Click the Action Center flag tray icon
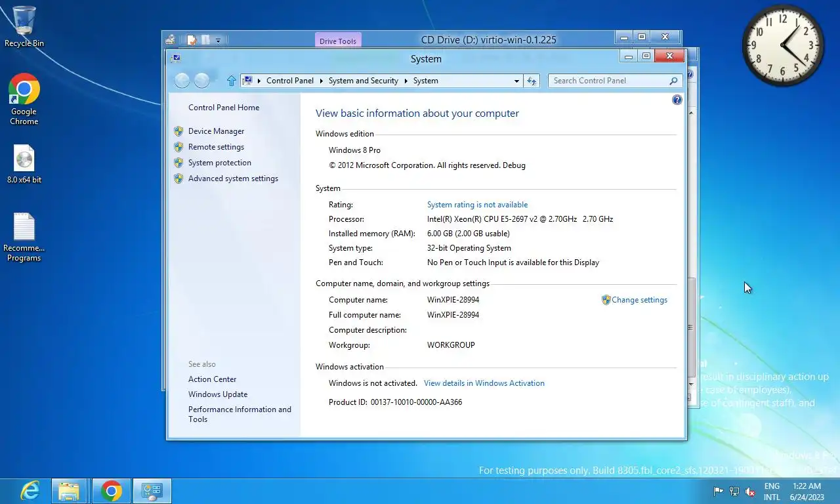 pos(719,492)
